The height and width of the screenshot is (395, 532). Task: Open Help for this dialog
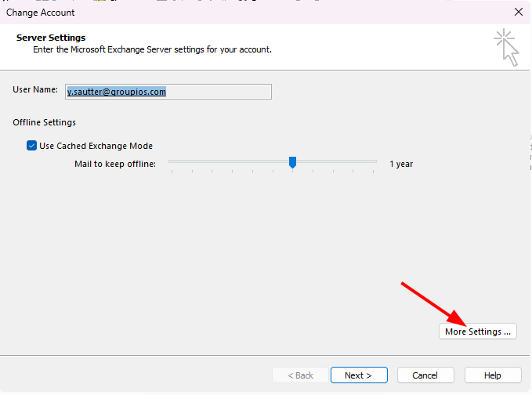click(x=493, y=375)
